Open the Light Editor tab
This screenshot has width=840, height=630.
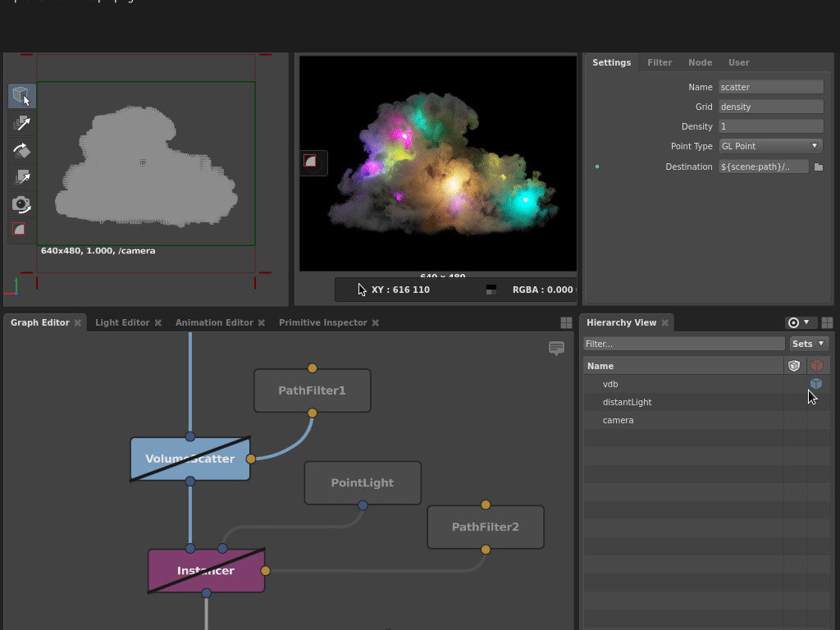tap(122, 322)
